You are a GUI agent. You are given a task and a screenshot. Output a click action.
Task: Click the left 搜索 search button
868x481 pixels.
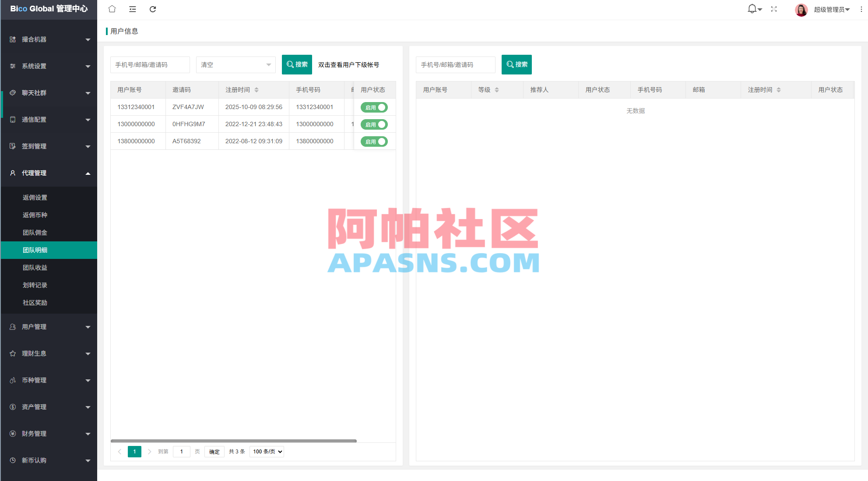pyautogui.click(x=297, y=64)
